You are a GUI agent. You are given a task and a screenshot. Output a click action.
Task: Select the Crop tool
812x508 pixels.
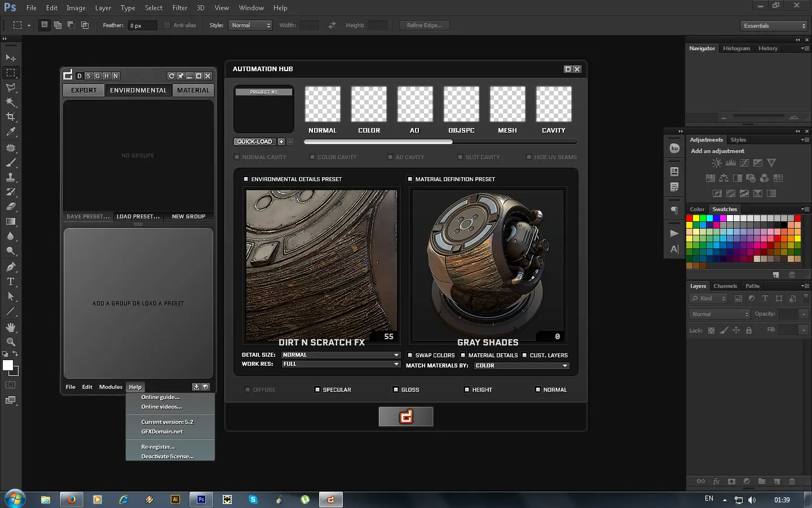[x=11, y=117]
